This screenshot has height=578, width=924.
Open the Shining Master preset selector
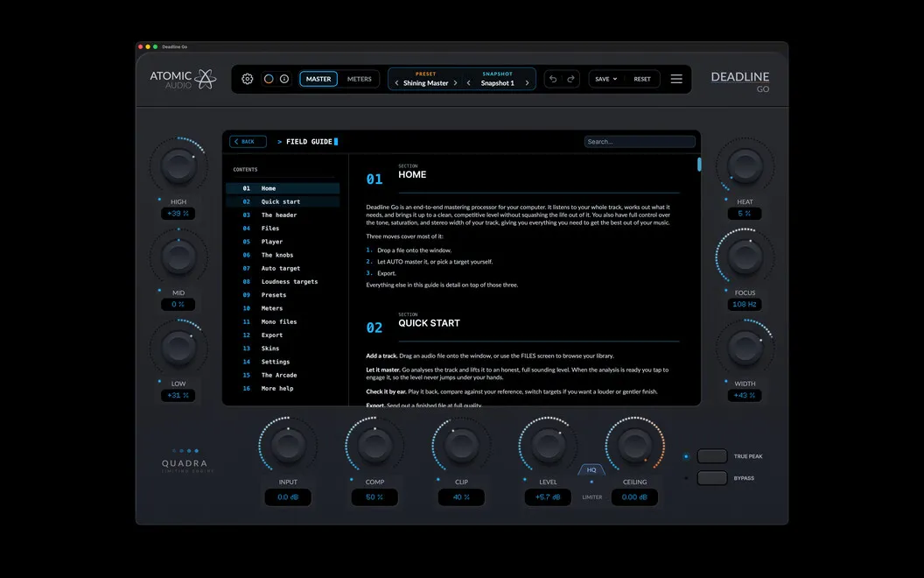click(425, 83)
